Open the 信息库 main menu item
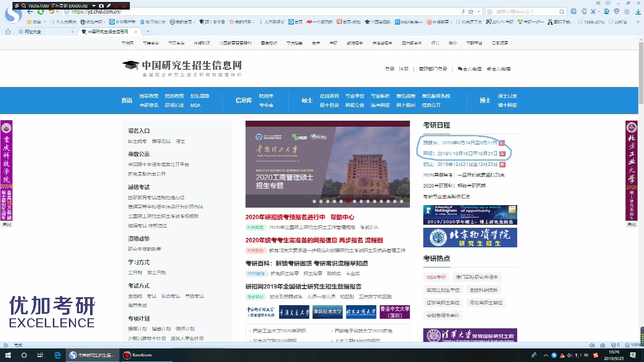 click(x=244, y=101)
